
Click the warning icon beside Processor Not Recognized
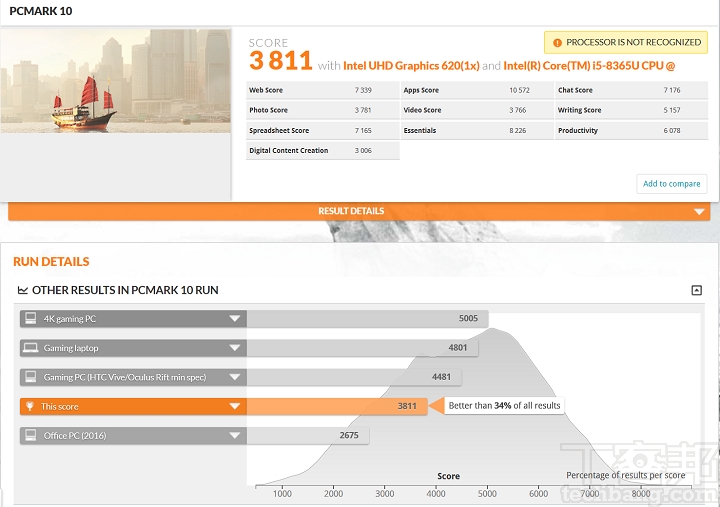coord(556,43)
